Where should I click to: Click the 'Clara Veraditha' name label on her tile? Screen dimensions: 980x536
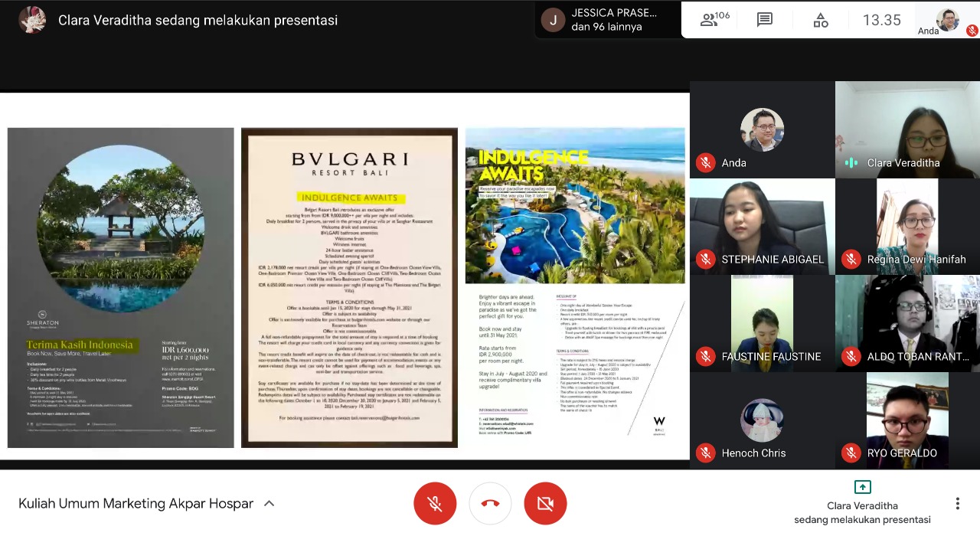903,163
